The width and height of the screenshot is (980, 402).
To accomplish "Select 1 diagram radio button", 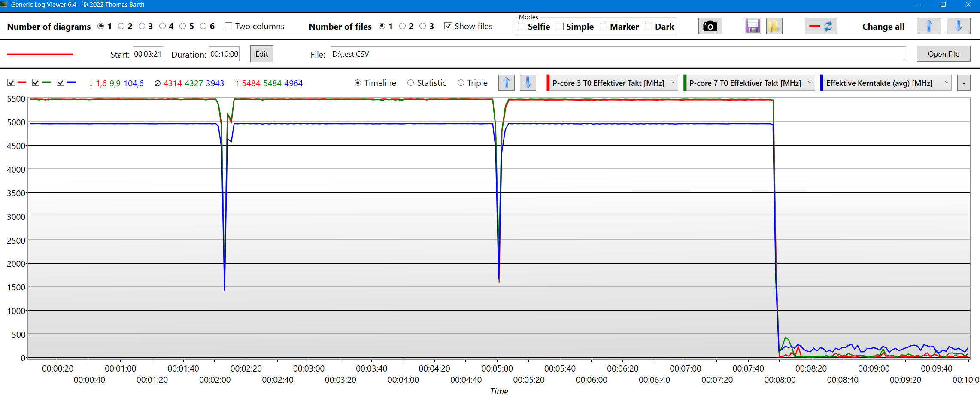I will [x=101, y=26].
